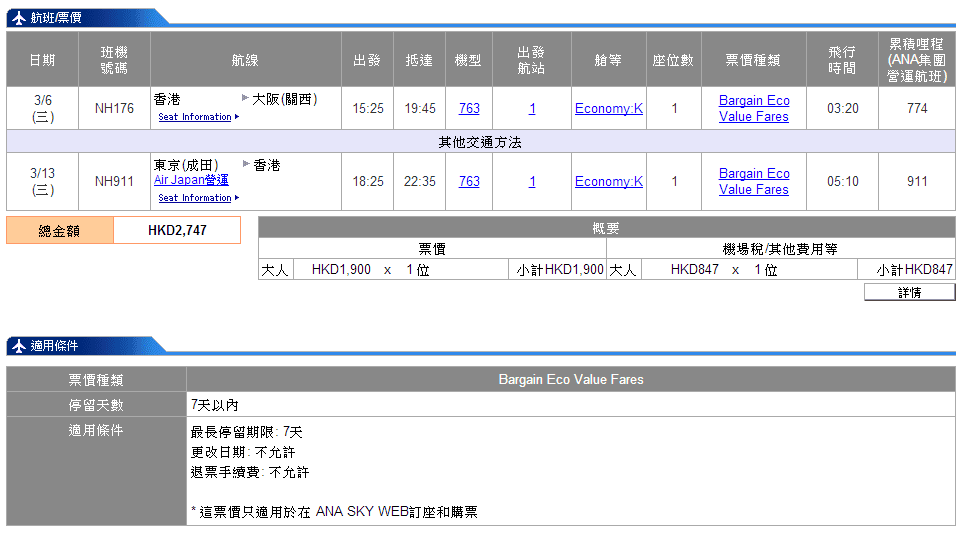Click the 其他交通方法 row divider
965x536 pixels.
click(480, 142)
